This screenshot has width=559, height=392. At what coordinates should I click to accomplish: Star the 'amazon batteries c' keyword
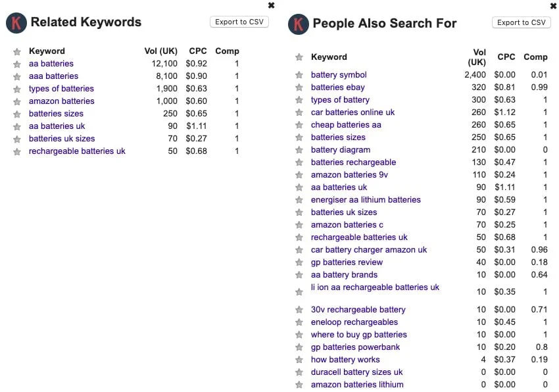(x=299, y=225)
